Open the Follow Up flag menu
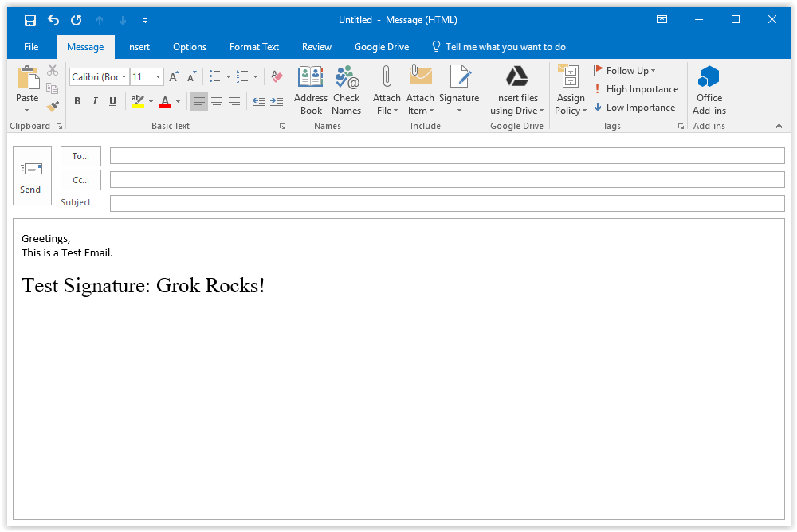 click(624, 71)
